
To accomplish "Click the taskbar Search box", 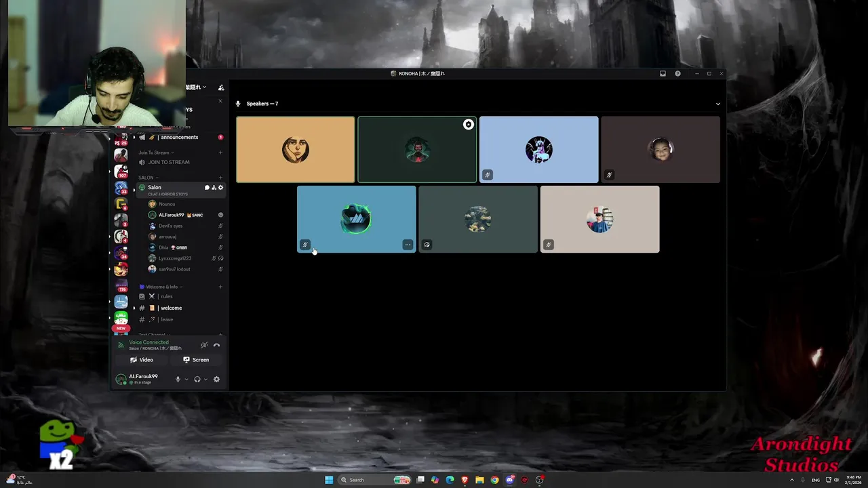I will (x=375, y=480).
